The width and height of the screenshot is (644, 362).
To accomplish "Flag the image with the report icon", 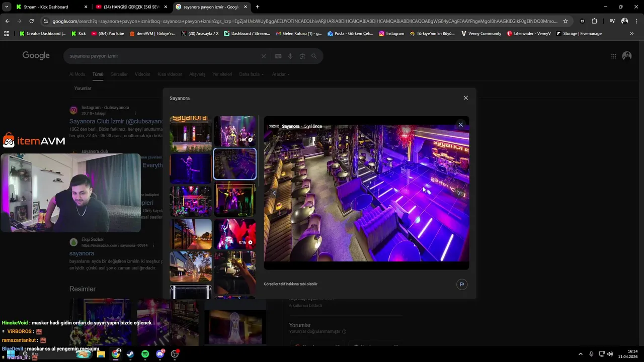I will (x=461, y=284).
